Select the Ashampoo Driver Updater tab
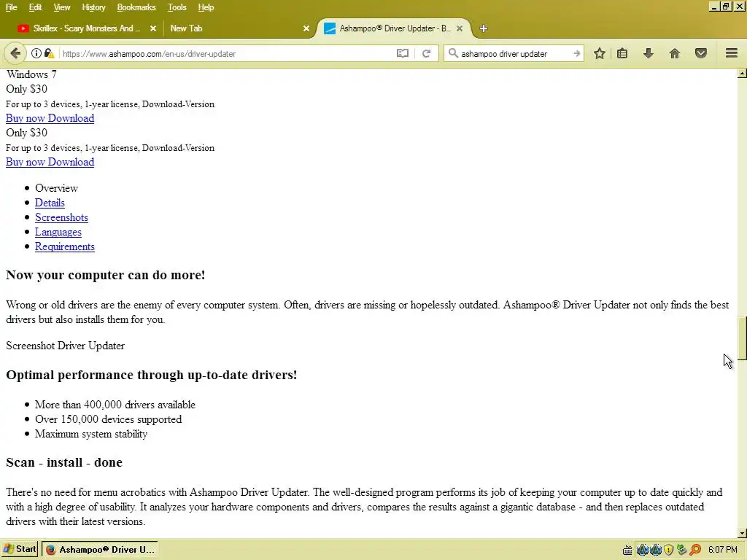This screenshot has width=747, height=560. pyautogui.click(x=395, y=28)
